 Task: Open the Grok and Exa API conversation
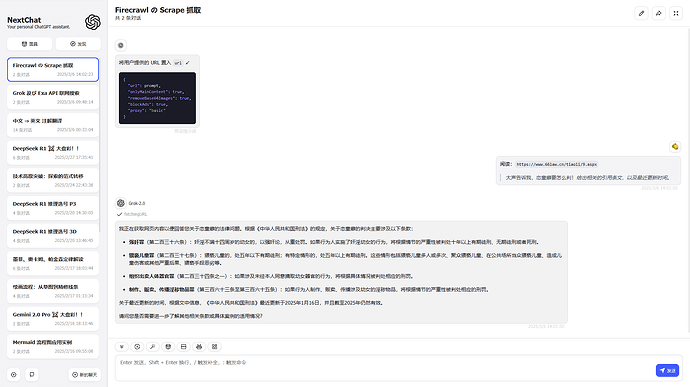(x=53, y=97)
